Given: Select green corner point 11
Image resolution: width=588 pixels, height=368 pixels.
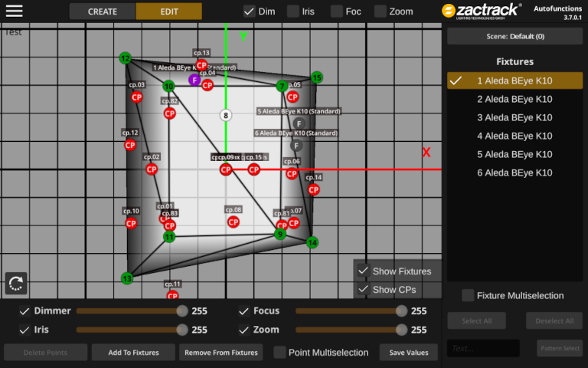Looking at the screenshot, I should click(x=169, y=237).
